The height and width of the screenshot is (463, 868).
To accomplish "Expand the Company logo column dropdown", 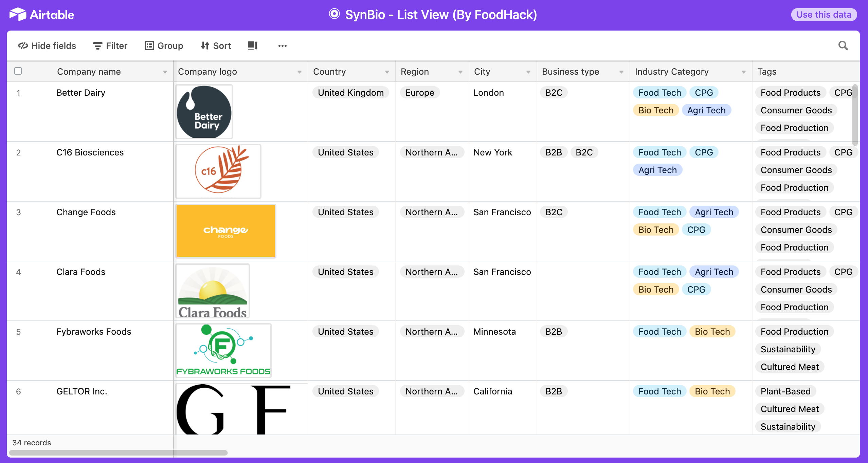I will pos(300,72).
